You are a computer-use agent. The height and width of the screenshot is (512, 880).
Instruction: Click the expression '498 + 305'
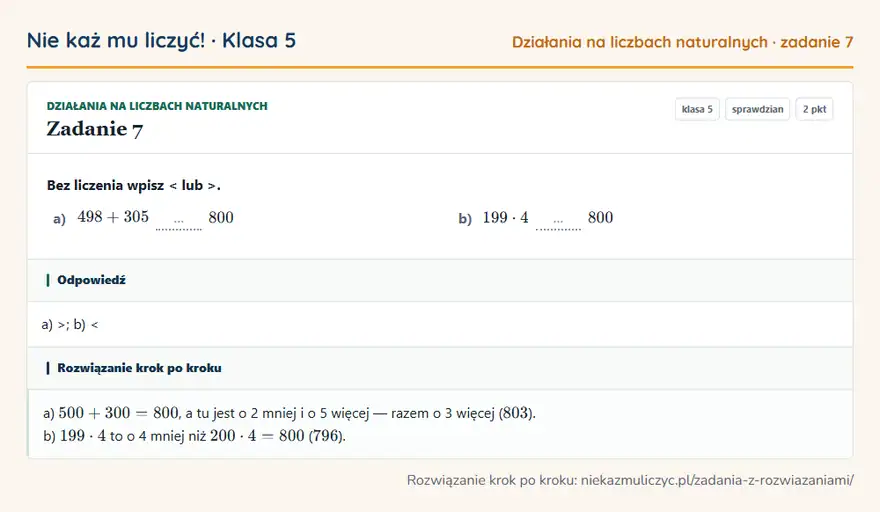pyautogui.click(x=113, y=217)
